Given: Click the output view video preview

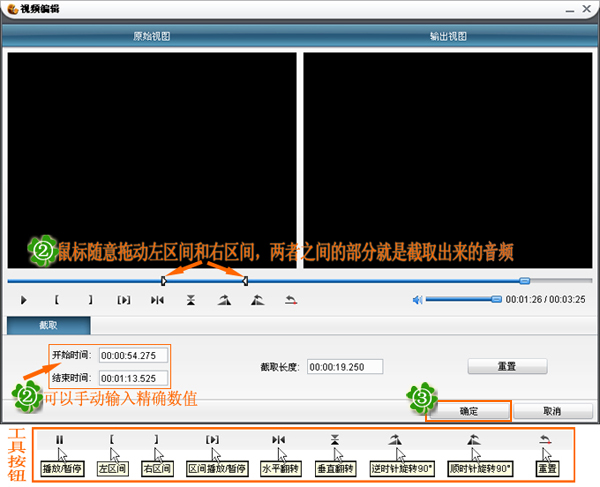Looking at the screenshot, I should [448, 160].
